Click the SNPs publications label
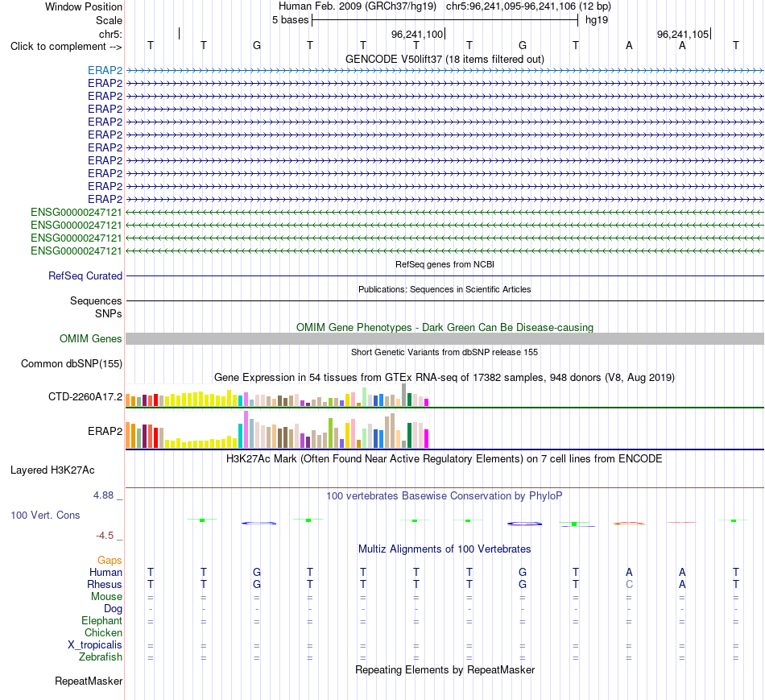The image size is (765, 700). click(x=109, y=314)
